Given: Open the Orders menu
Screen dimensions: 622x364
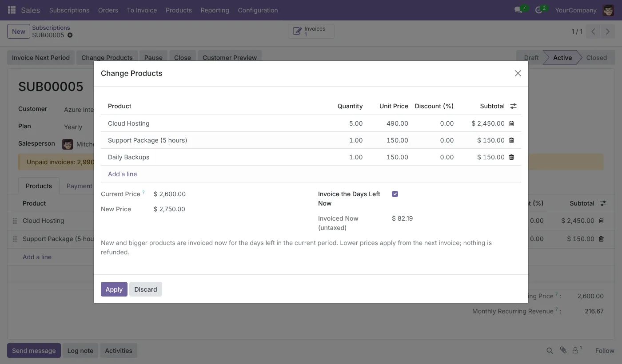Looking at the screenshot, I should (x=108, y=10).
